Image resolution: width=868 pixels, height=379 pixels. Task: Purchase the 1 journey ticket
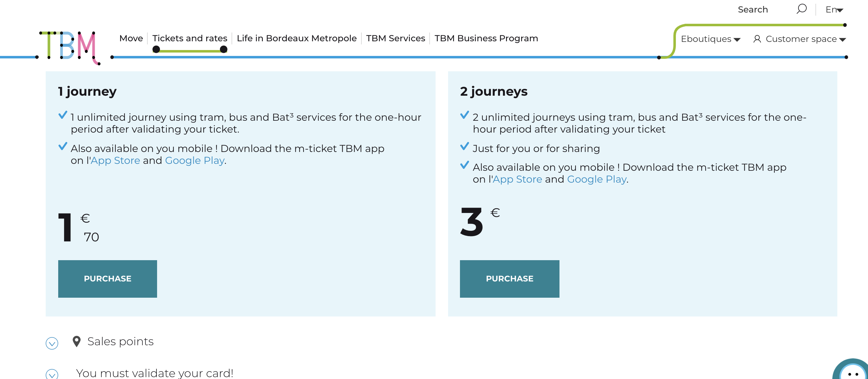(108, 279)
